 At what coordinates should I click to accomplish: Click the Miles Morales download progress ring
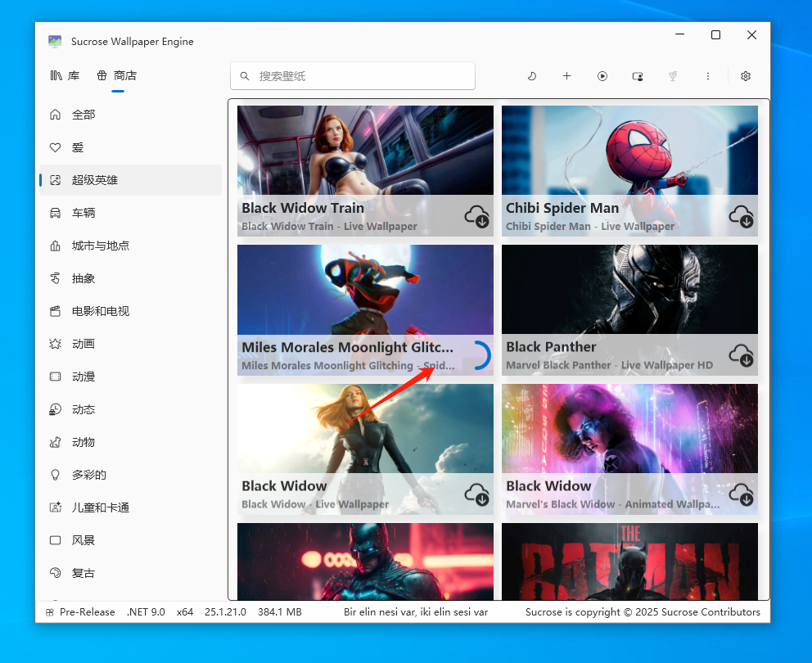tap(481, 355)
